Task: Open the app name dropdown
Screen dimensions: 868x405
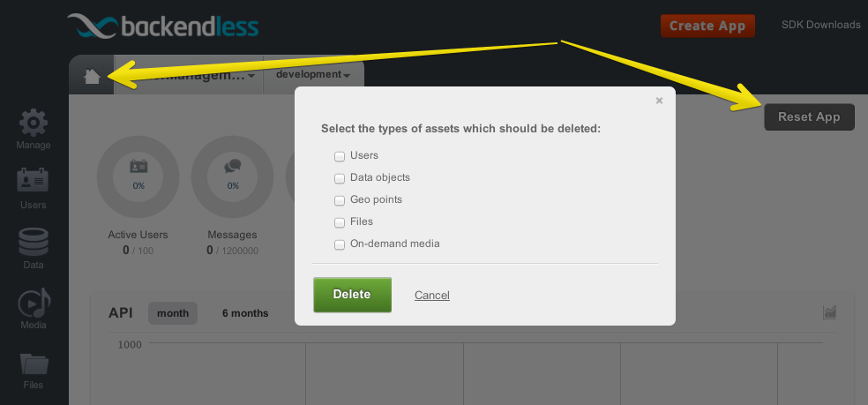Action: [189, 75]
